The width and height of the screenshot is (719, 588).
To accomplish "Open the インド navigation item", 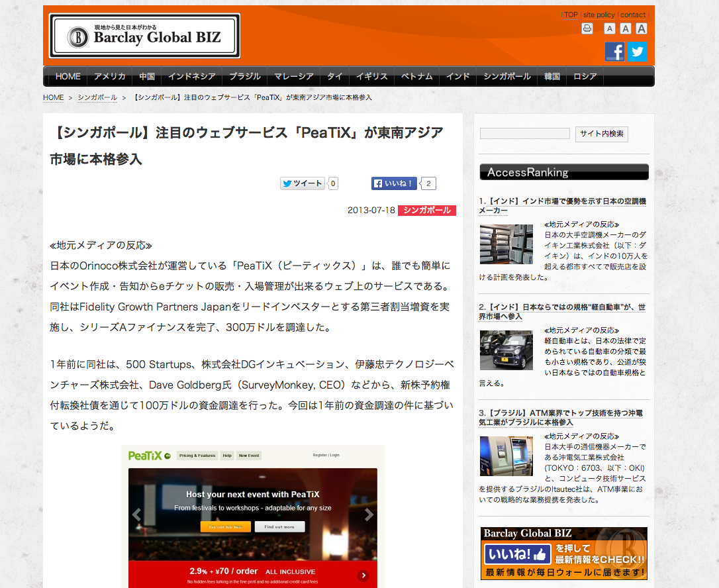I will pos(458,76).
